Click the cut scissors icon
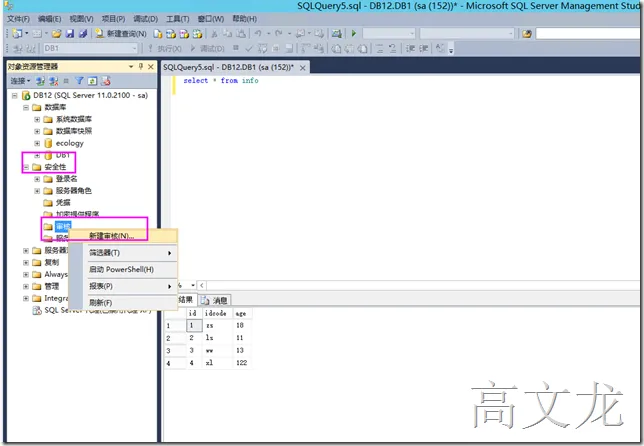This screenshot has height=446, width=644. [x=214, y=34]
